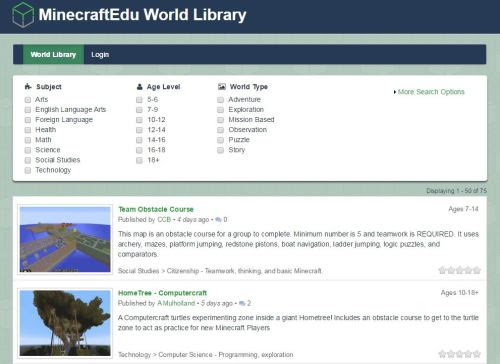Screen dimensions: 500x364
Task: Open the Login tab
Action: click(100, 54)
